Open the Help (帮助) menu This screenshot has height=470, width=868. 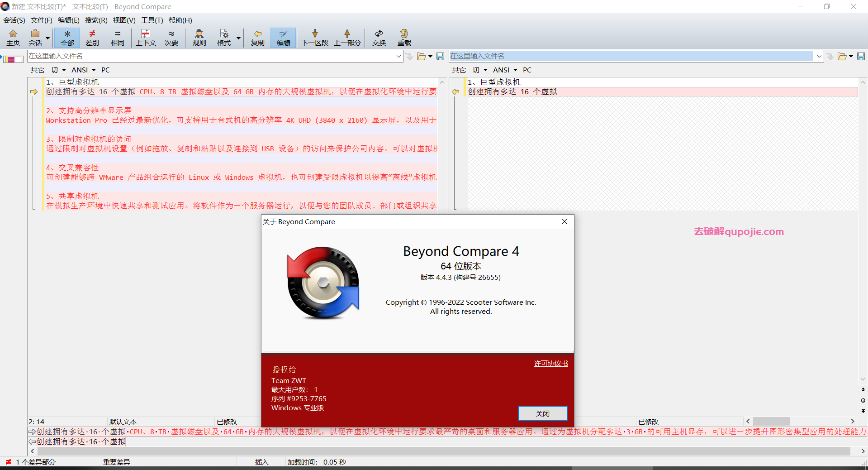coord(180,20)
